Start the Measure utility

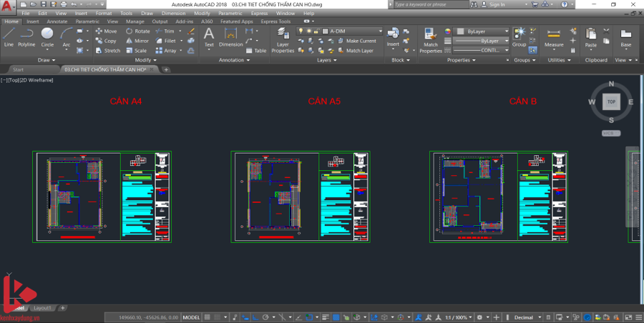click(x=554, y=37)
